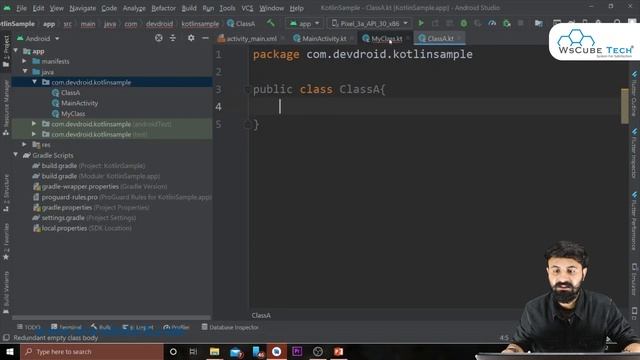Open the Windows Start menu
Screen dimensions: 640x360
[10, 351]
